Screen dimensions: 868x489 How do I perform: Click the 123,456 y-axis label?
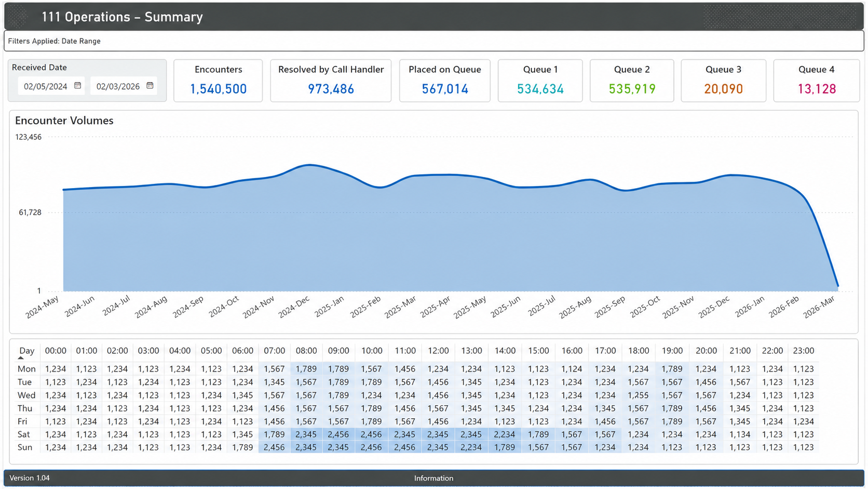point(29,137)
